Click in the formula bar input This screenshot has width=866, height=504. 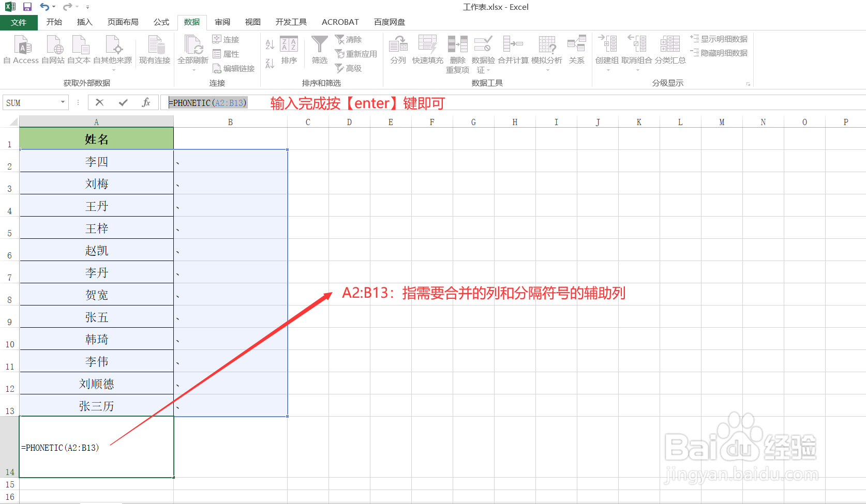[512, 102]
